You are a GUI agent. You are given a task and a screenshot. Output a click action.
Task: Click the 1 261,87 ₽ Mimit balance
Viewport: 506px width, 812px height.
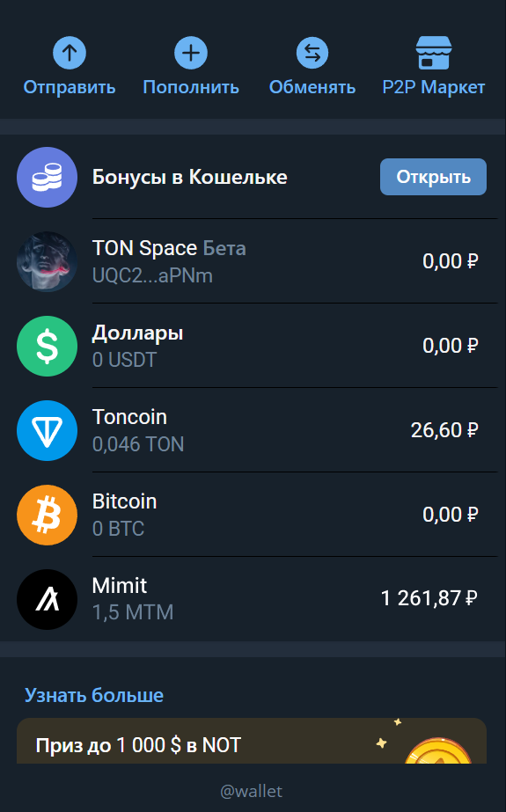pos(429,598)
